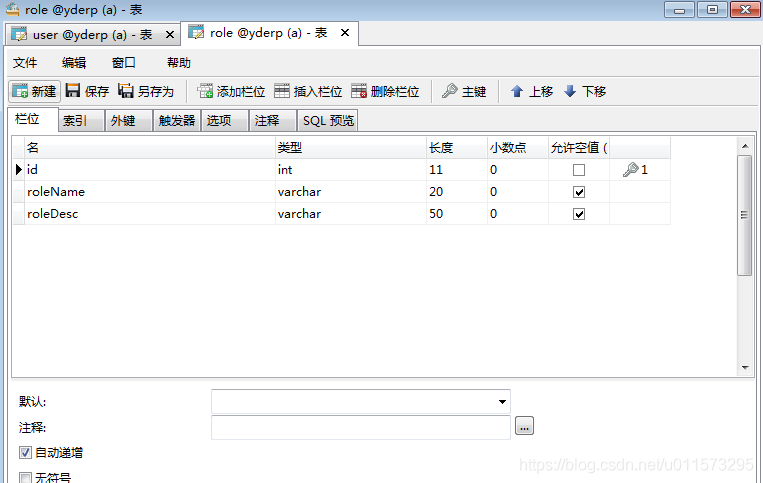Click length value 20
Image resolution: width=763 pixels, height=483 pixels.
456,192
